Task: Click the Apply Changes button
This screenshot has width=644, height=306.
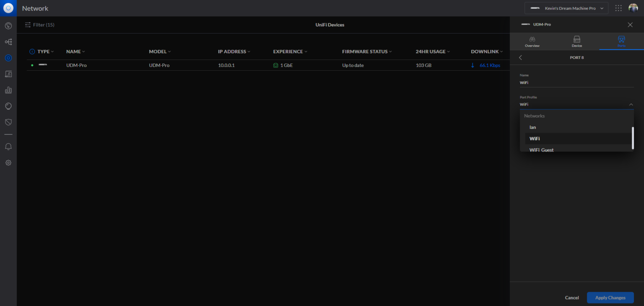Action: click(610, 298)
